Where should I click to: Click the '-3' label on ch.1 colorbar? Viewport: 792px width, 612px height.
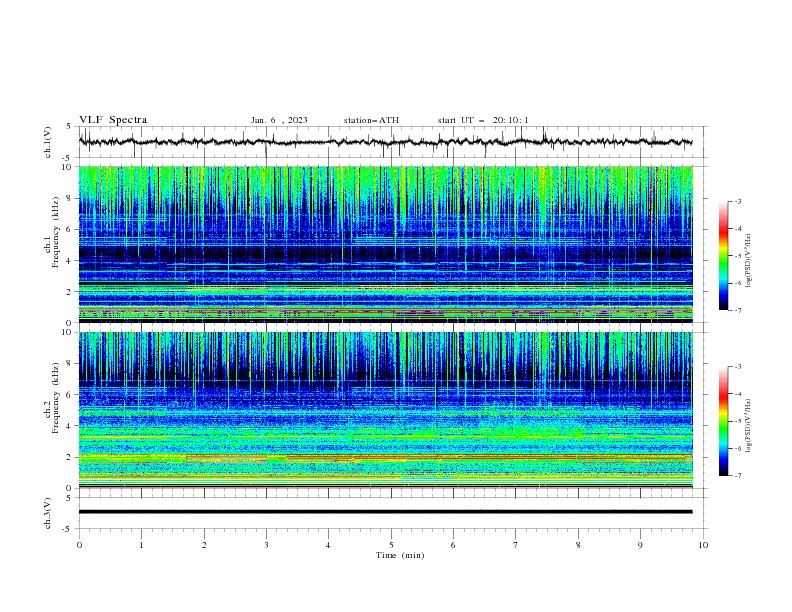pyautogui.click(x=737, y=201)
